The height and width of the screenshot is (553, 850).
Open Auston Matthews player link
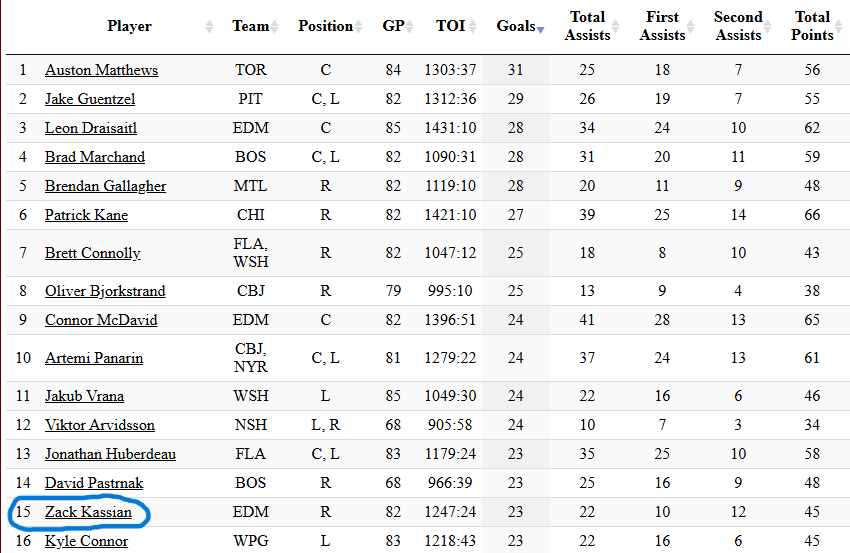click(101, 71)
